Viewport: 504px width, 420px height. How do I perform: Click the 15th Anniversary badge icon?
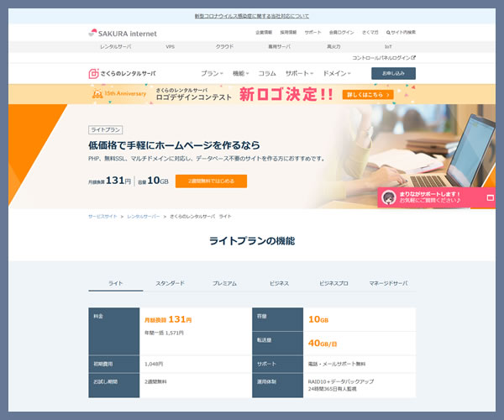pos(97,94)
